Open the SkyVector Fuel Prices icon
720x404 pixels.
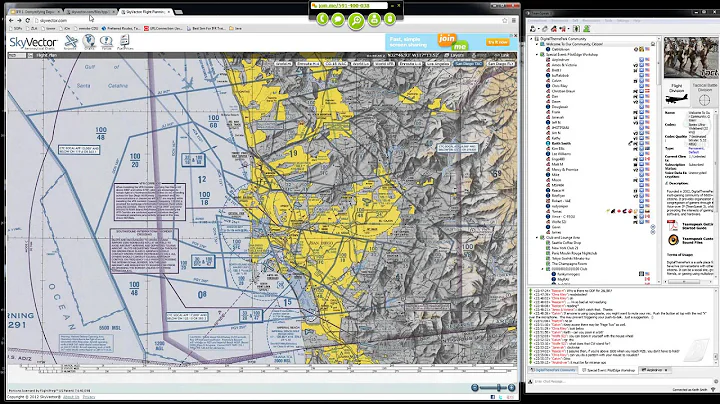click(124, 42)
